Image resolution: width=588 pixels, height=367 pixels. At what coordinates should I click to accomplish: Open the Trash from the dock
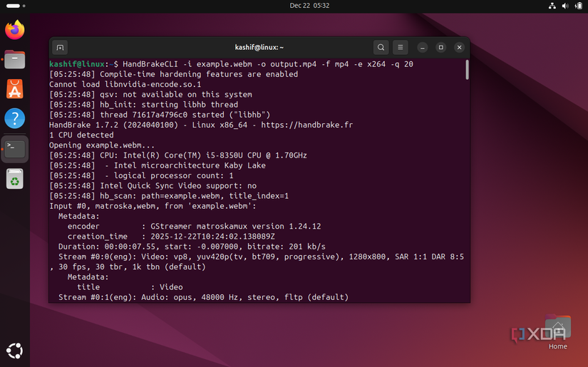(x=15, y=179)
